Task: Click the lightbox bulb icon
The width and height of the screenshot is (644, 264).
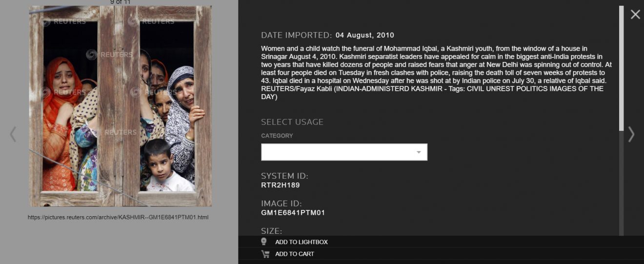Action: 264,242
